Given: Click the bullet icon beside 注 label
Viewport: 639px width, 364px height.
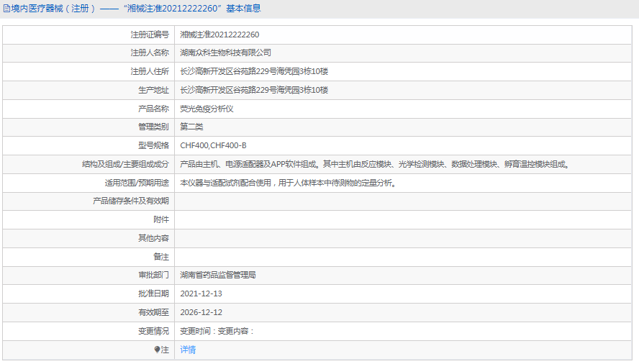Looking at the screenshot, I should [157, 350].
